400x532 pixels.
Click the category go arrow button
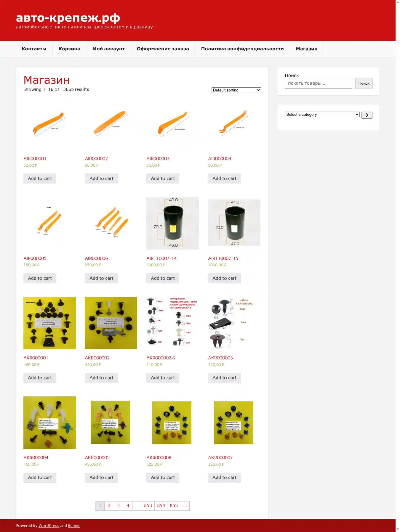coord(367,115)
